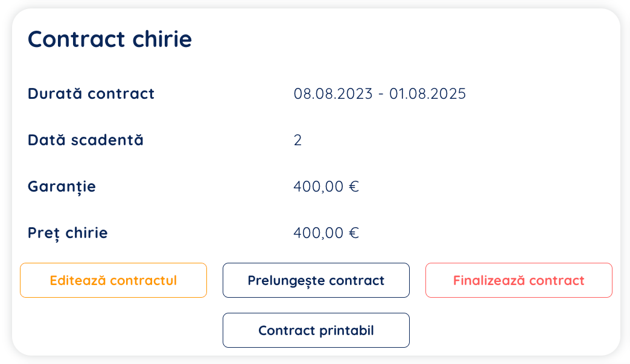Click the Dată scadentă label
The image size is (630, 364).
tap(86, 140)
